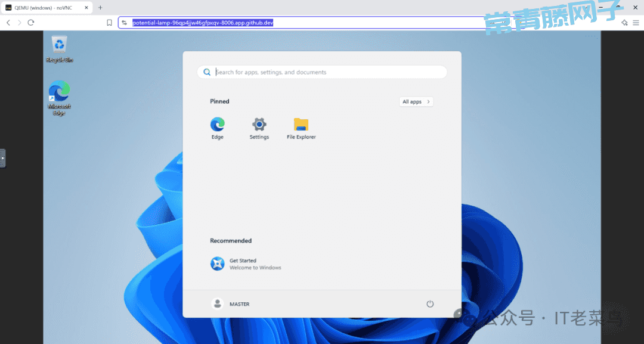This screenshot has height=344, width=644.
Task: Open Edge from the Start menu pinned apps
Action: [217, 128]
